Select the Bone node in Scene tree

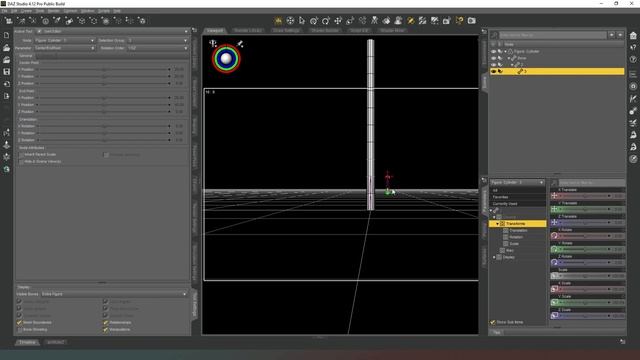click(x=522, y=58)
